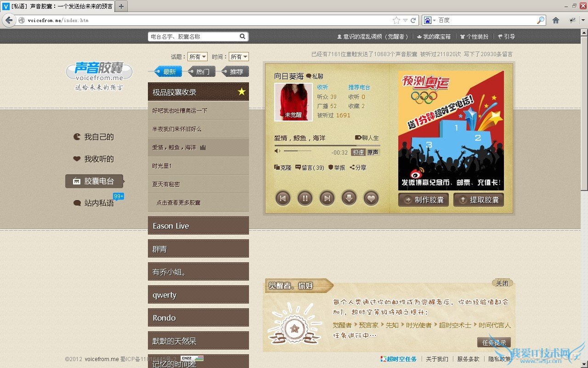Click the 提取胶囊 button
The width and height of the screenshot is (588, 368).
[479, 200]
